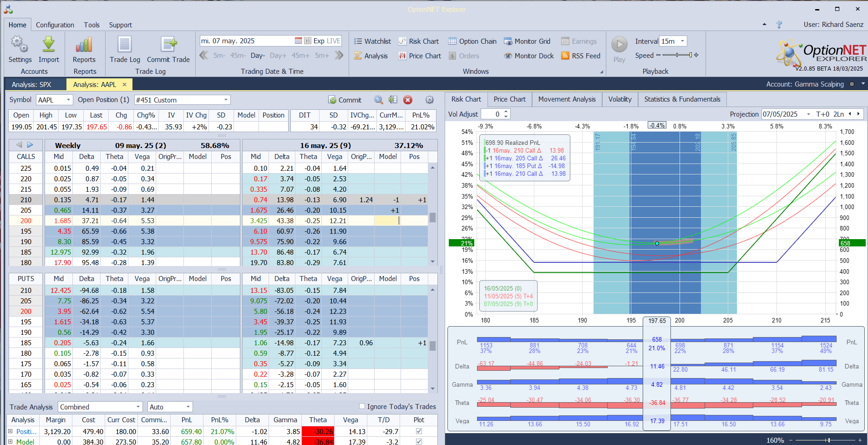Open the Configuration ribbon tab
The image size is (868, 445).
(55, 25)
